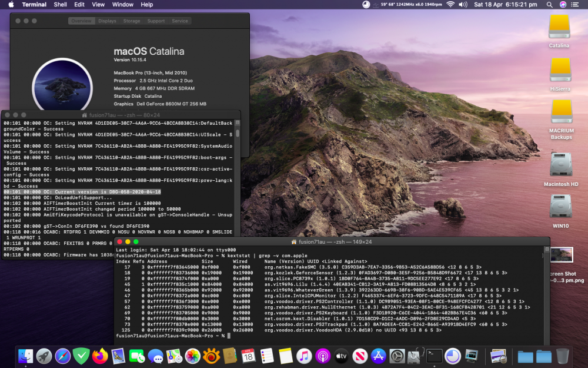Select the WIN10 drive icon
The height and width of the screenshot is (368, 588).
click(560, 207)
